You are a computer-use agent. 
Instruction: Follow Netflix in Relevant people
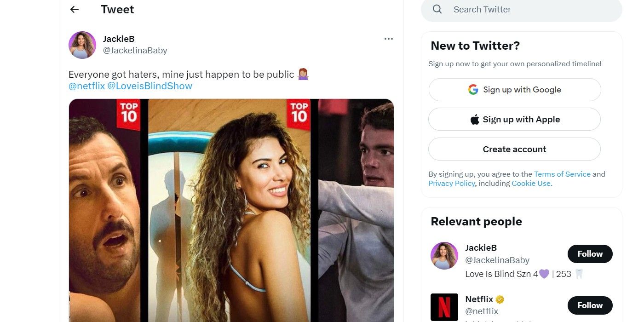(590, 305)
